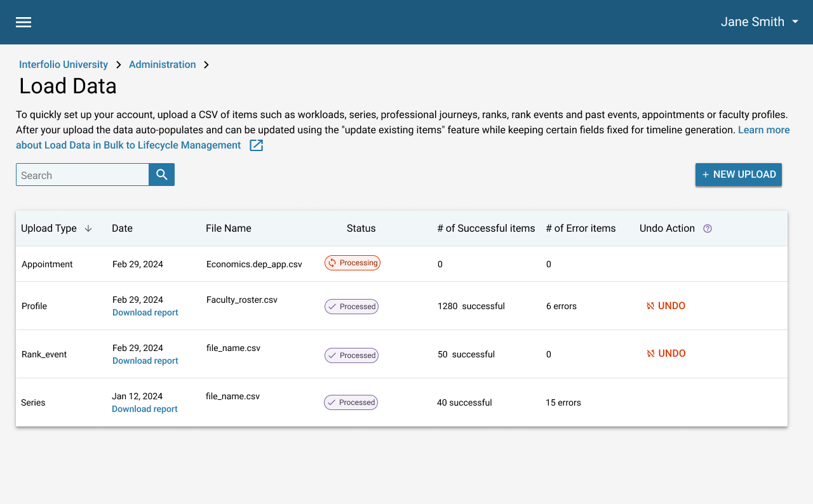Click the search magnifier button
Image resolution: width=813 pixels, height=504 pixels.
click(161, 175)
